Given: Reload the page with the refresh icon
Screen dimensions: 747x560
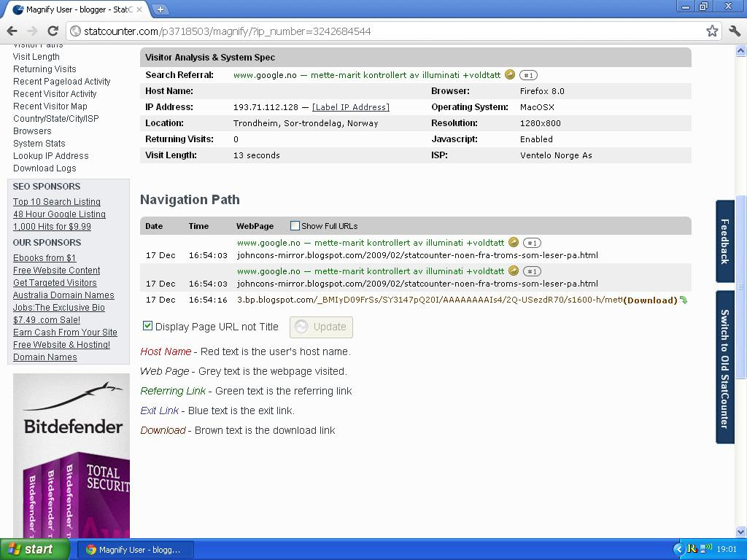Looking at the screenshot, I should click(x=53, y=31).
